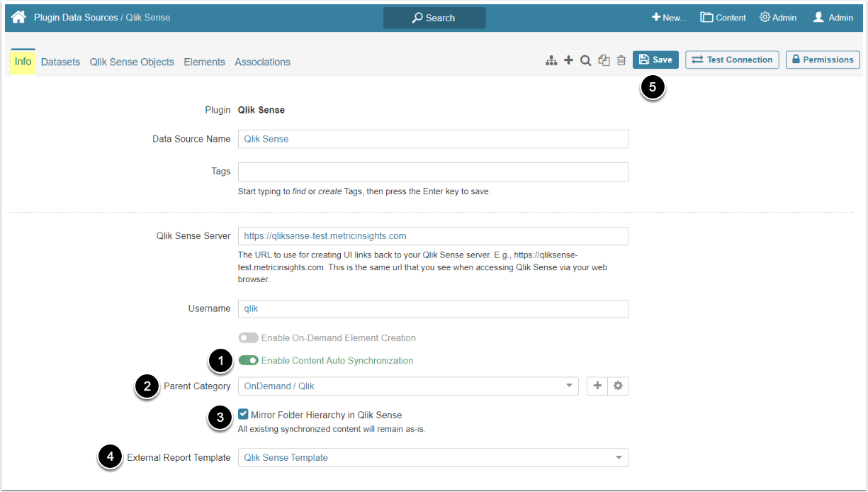Click the trash delete icon
This screenshot has width=868, height=492.
(x=621, y=61)
